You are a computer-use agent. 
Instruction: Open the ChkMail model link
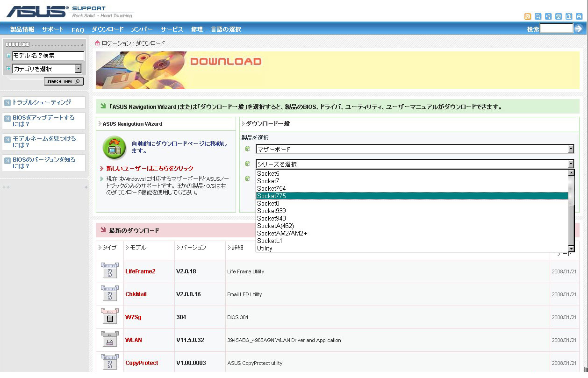pyautogui.click(x=136, y=294)
